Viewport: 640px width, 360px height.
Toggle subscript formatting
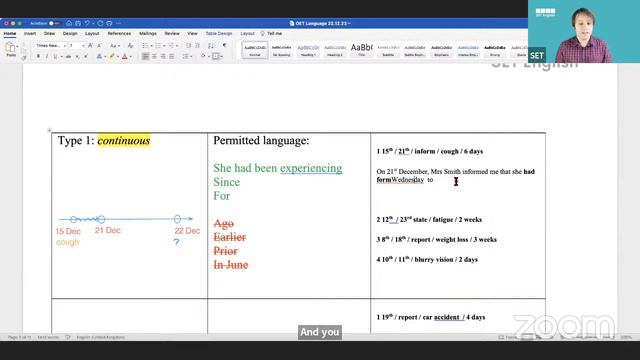click(77, 56)
